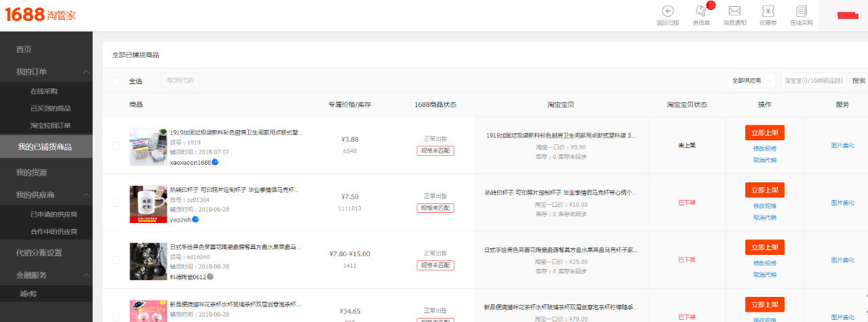This screenshot has width=868, height=322.
Task: Click the 返回旧版 back-arrow icon
Action: pyautogui.click(x=667, y=11)
